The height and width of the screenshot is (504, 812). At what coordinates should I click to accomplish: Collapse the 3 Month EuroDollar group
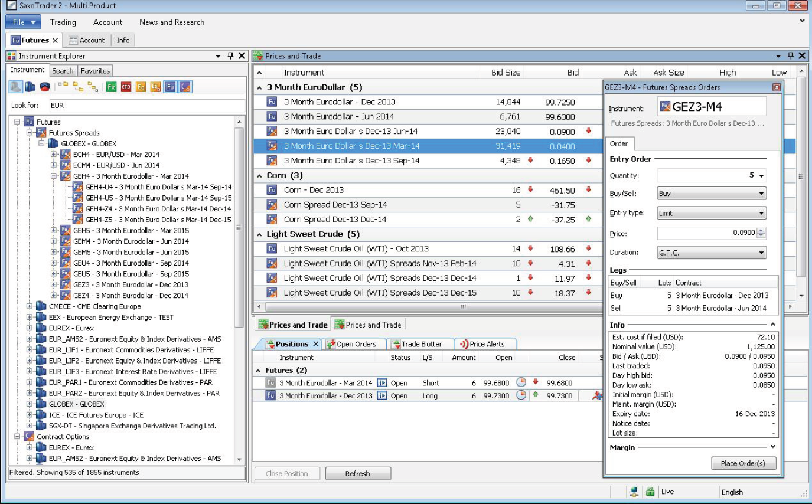[260, 87]
